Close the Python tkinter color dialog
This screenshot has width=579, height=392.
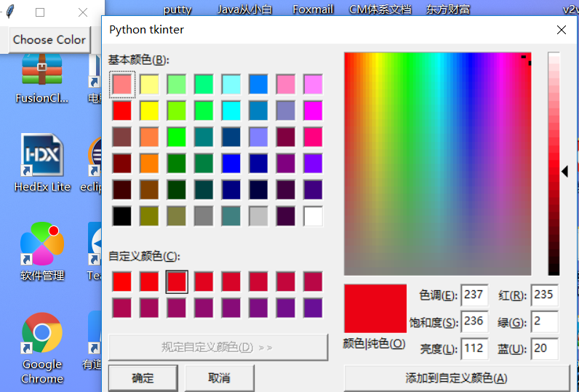pyautogui.click(x=562, y=30)
